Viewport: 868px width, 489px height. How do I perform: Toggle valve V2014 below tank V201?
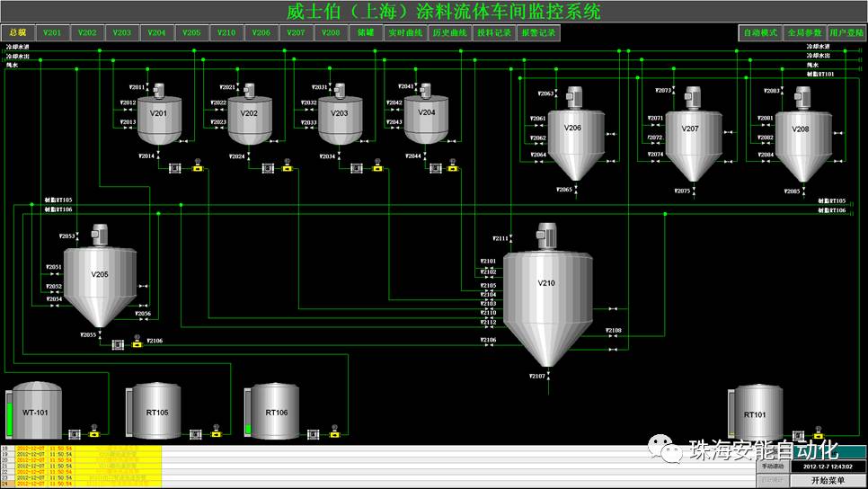[158, 156]
